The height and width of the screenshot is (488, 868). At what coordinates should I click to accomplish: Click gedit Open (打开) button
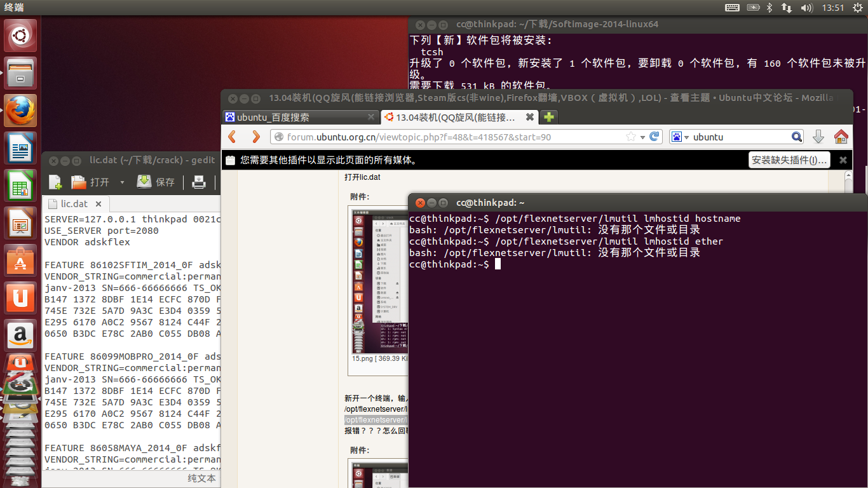pos(90,182)
